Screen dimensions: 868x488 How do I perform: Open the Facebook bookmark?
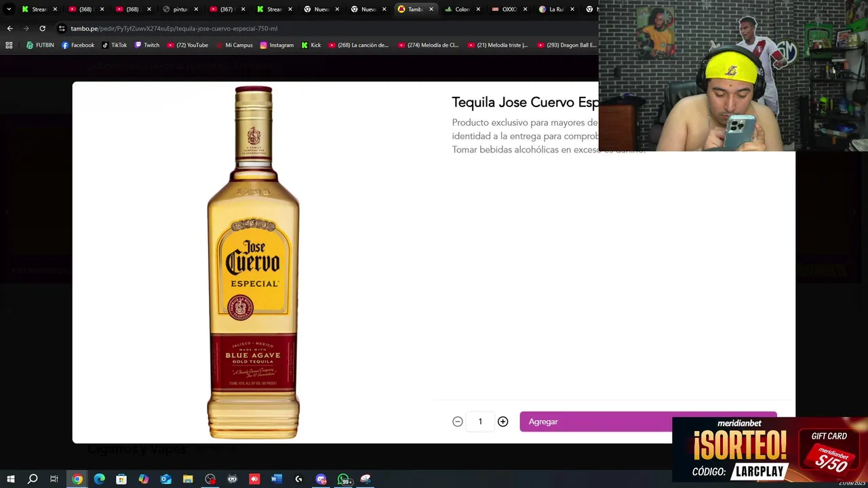point(78,45)
